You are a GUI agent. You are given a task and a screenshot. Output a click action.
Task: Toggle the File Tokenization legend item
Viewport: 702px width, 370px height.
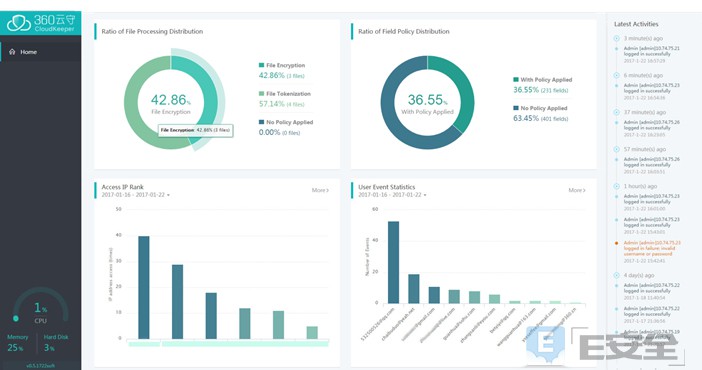(285, 94)
